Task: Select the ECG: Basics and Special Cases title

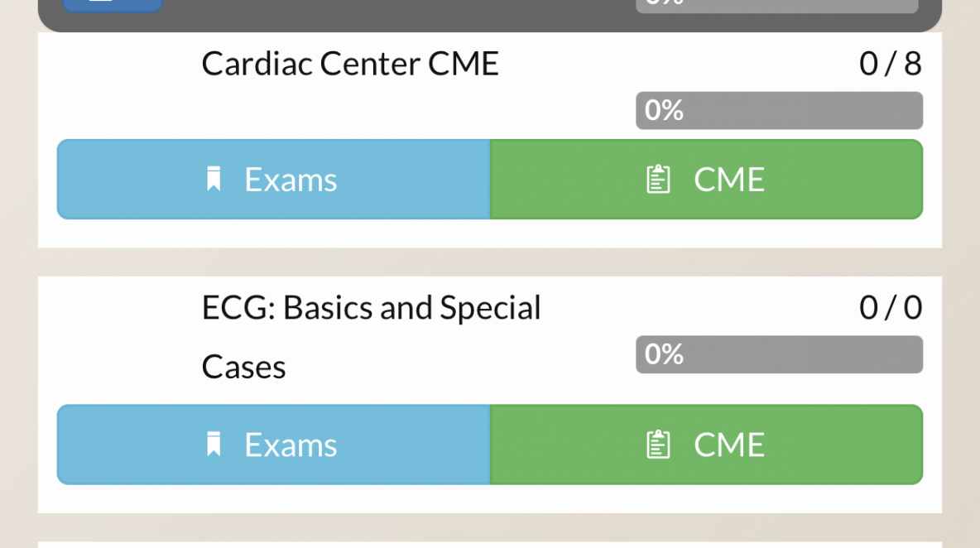Action: pos(372,337)
